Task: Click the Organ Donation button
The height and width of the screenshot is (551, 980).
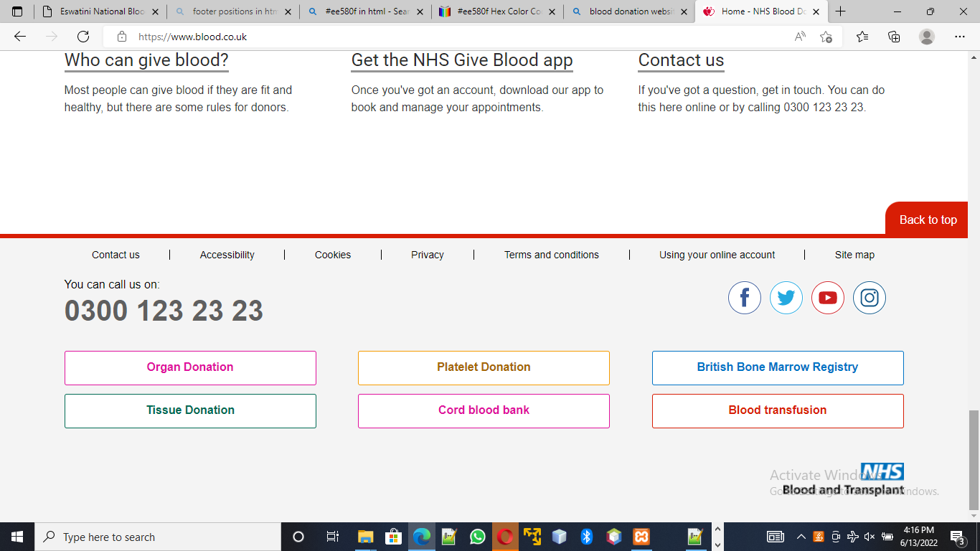Action: tap(190, 367)
